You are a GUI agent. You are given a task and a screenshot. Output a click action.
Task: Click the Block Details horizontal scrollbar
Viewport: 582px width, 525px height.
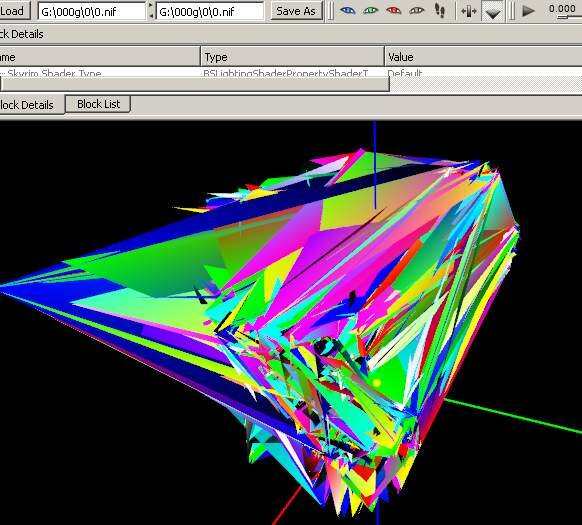[x=194, y=84]
